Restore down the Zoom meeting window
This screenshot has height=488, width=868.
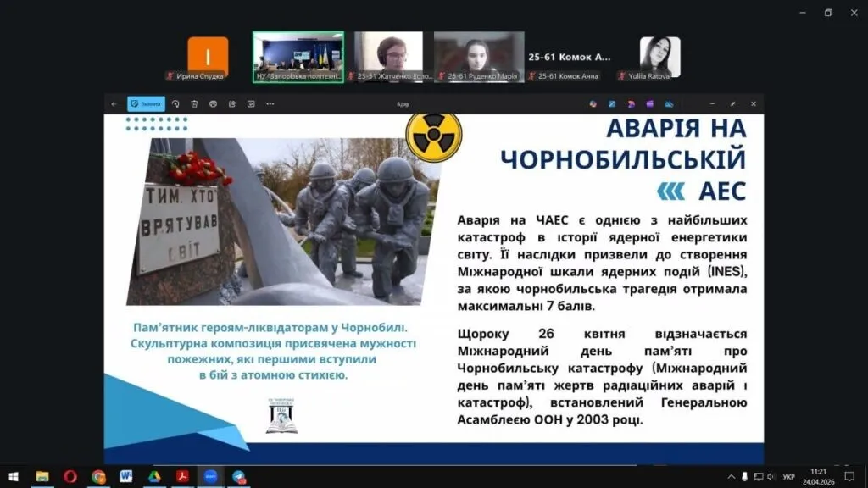point(828,13)
